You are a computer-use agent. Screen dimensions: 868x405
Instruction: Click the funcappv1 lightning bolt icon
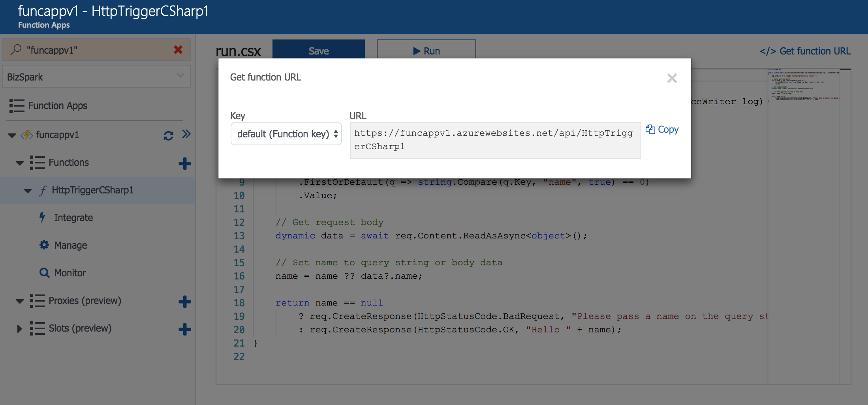coord(27,135)
